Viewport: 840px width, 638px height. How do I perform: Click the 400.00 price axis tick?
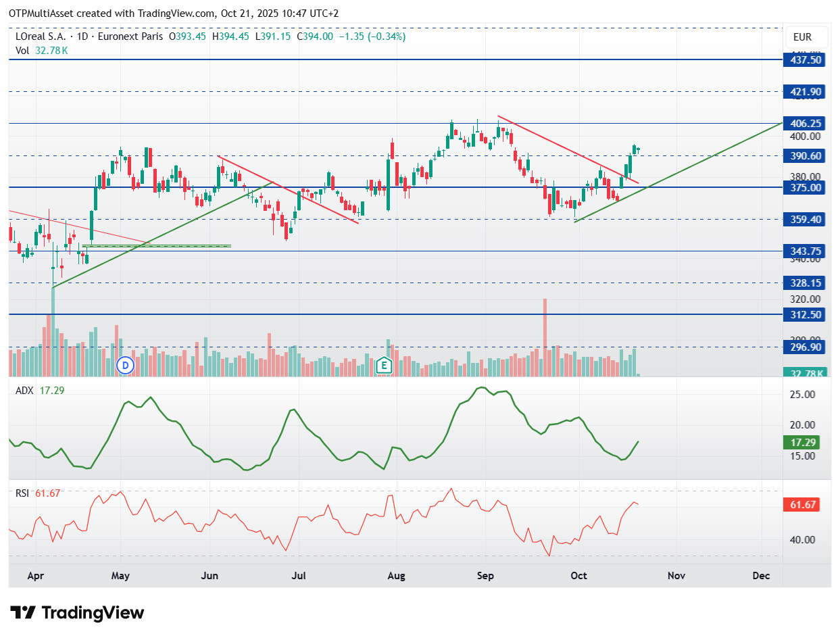[806, 136]
